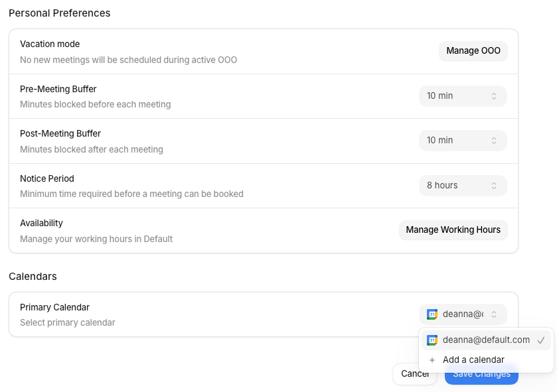Click the Availability label
Viewport: 557px width, 392px height.
pyautogui.click(x=41, y=223)
